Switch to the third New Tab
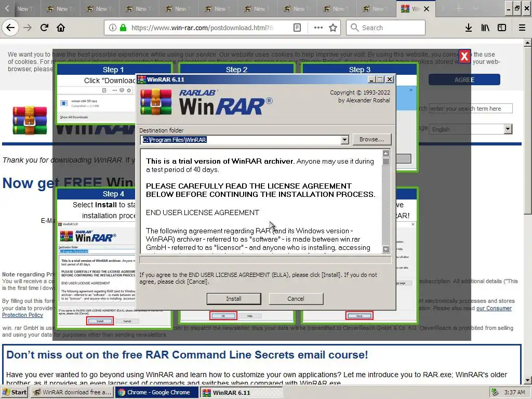 click(99, 9)
